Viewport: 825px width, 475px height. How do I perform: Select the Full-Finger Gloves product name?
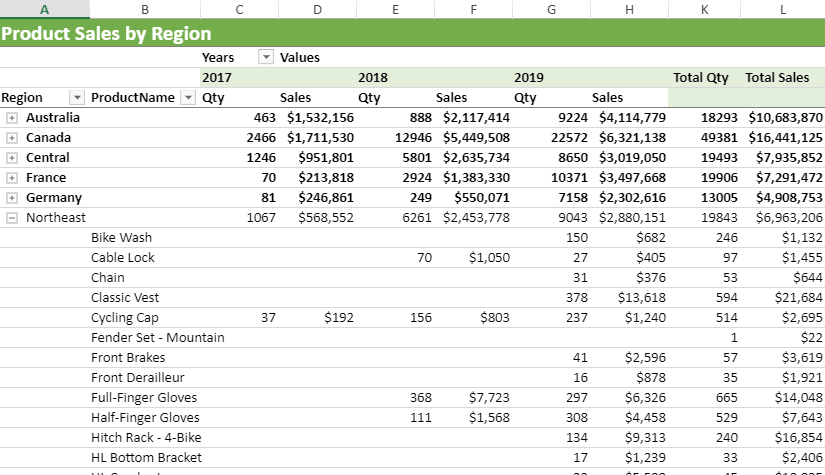coord(144,397)
